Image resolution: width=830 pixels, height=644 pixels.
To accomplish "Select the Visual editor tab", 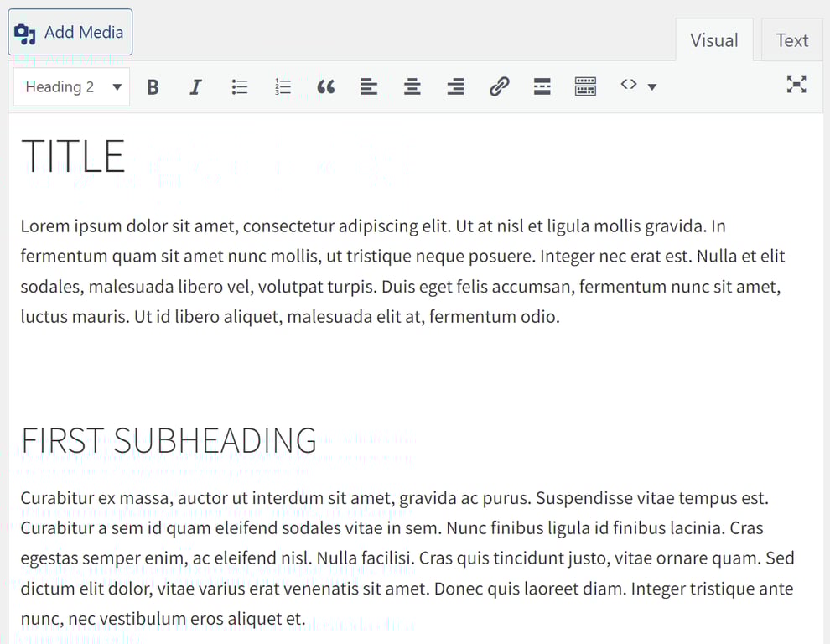I will click(713, 39).
